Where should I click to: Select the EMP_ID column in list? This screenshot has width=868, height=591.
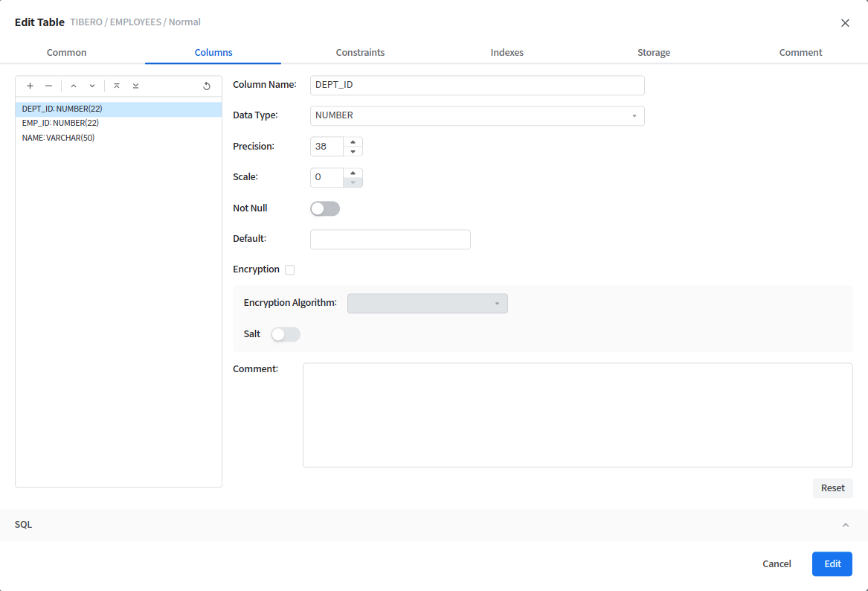60,124
